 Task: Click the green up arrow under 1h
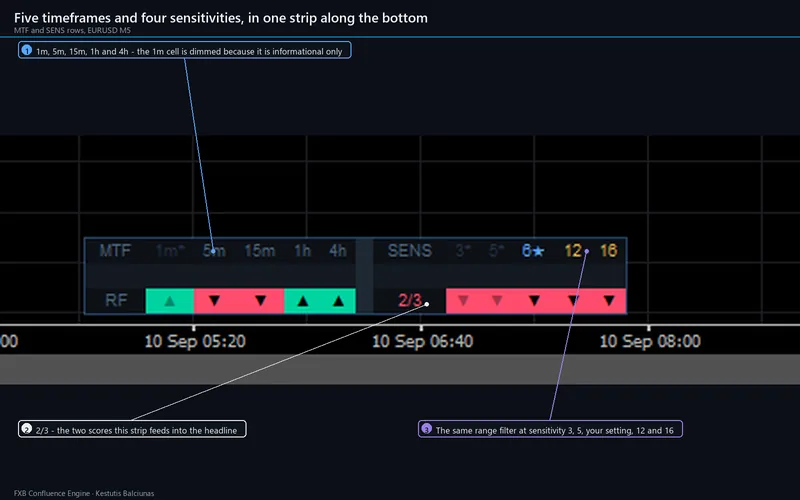point(303,301)
